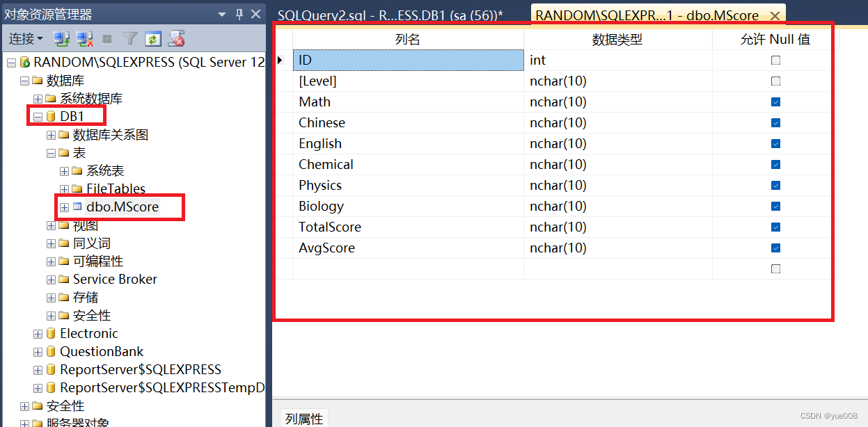This screenshot has width=868, height=427.
Task: Click the 允许 Null 值 column header
Action: click(775, 40)
